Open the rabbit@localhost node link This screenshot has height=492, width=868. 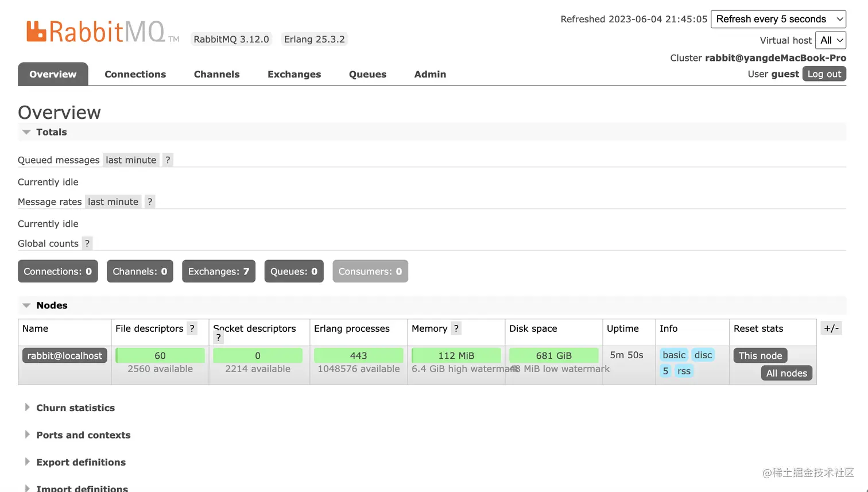coord(65,355)
